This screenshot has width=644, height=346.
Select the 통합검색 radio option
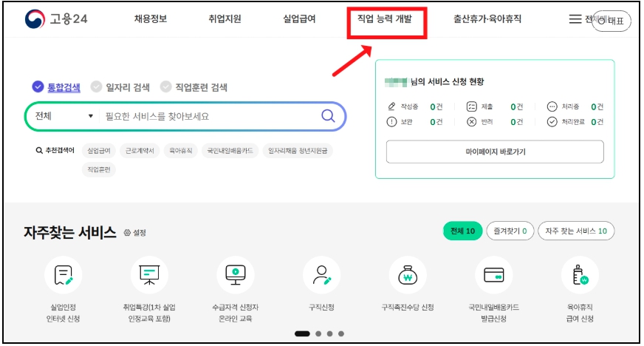coord(56,86)
